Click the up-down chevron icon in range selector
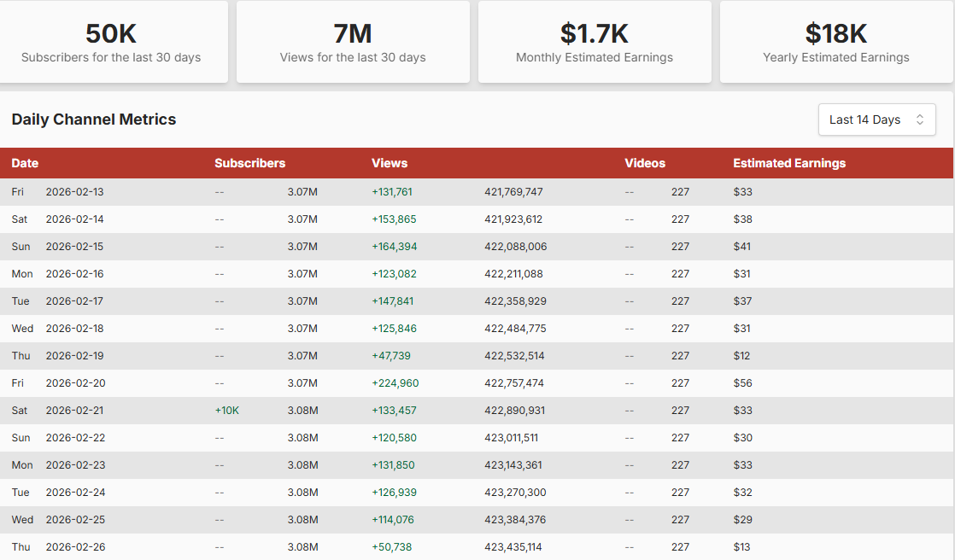This screenshot has height=560, width=955. pos(920,120)
